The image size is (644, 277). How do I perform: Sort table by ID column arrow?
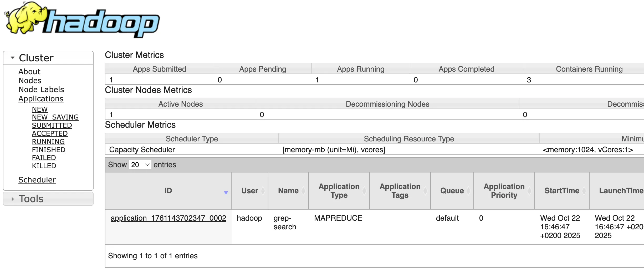(226, 192)
